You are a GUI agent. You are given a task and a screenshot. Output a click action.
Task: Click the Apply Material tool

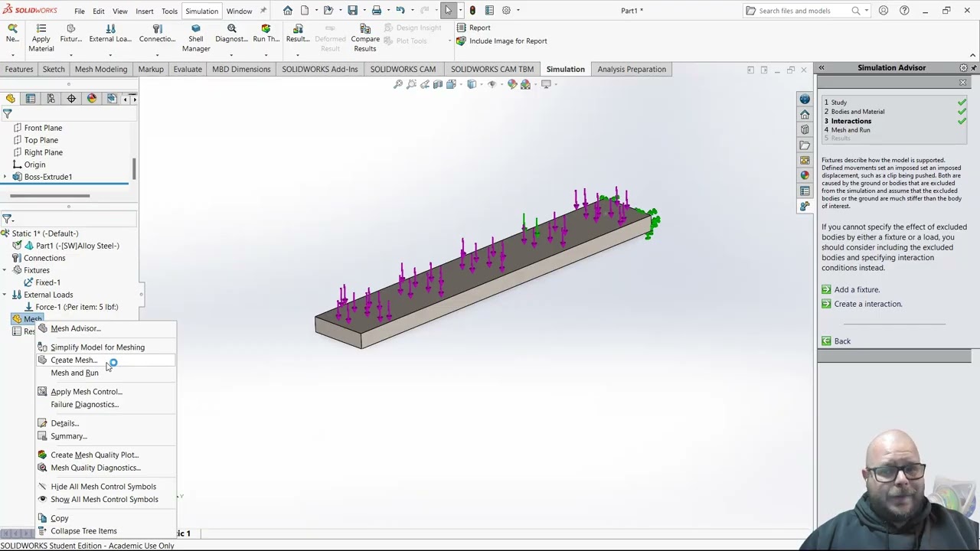(x=41, y=38)
